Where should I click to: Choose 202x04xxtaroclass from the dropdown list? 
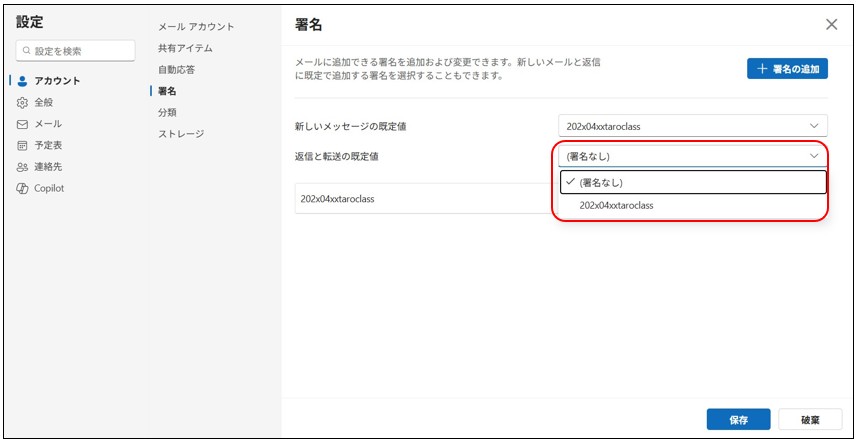(x=616, y=205)
